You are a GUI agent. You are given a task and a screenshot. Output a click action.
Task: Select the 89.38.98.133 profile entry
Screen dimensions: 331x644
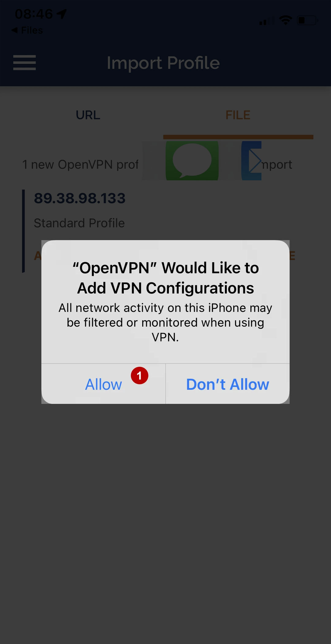pyautogui.click(x=80, y=198)
